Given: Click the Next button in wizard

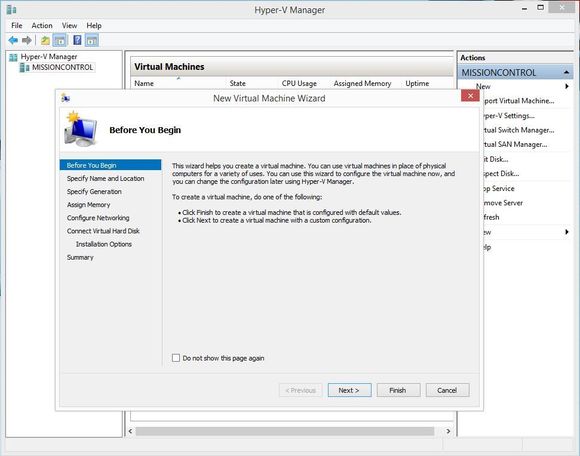Looking at the screenshot, I should (x=349, y=390).
